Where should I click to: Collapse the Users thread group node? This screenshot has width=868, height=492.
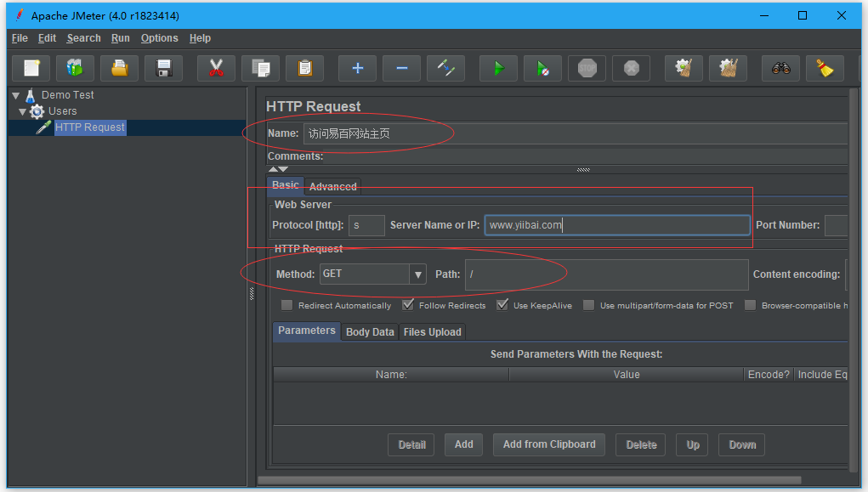click(x=23, y=111)
